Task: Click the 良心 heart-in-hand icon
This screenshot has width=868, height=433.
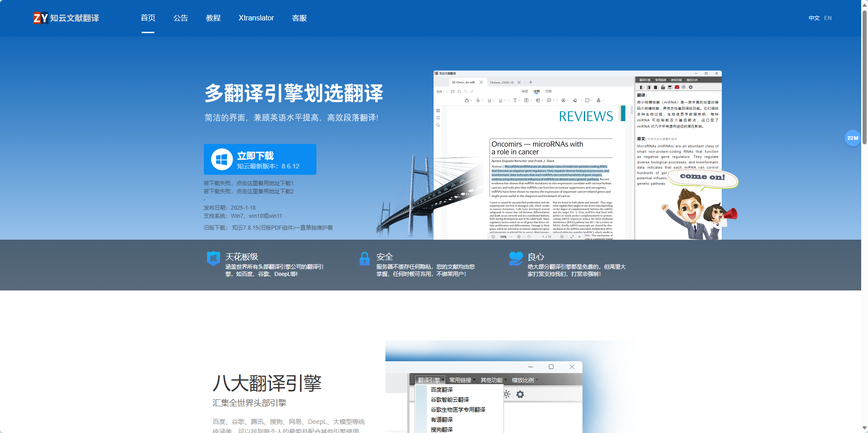Action: (516, 258)
